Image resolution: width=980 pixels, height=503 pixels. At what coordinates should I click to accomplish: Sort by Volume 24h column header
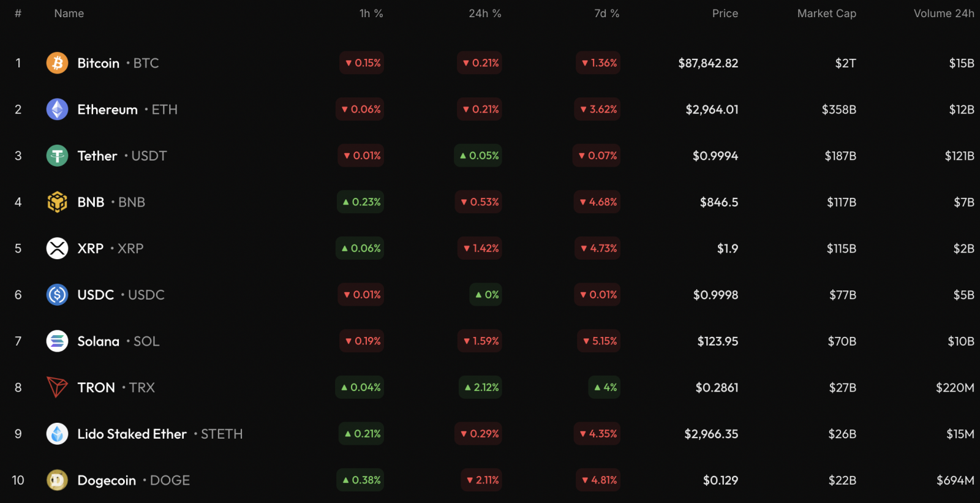pyautogui.click(x=943, y=13)
